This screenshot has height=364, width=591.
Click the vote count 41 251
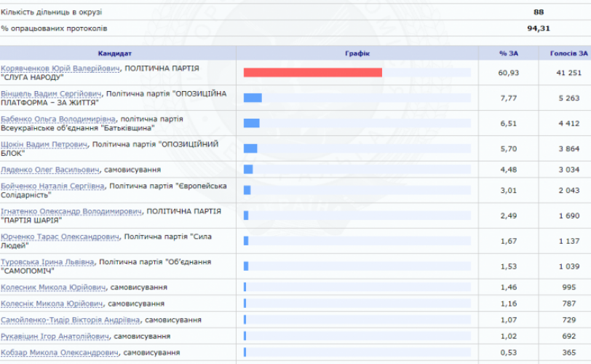click(568, 73)
